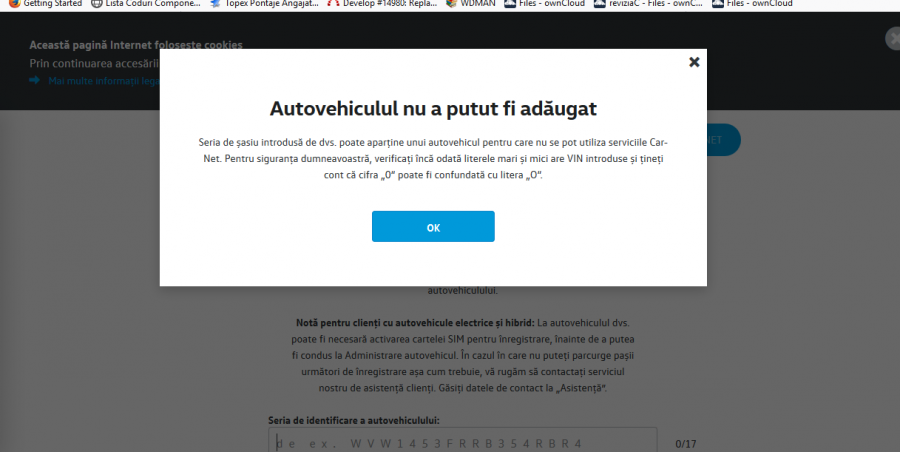Close the vehicle error dialog with X
Viewport: 900px width, 452px height.
coord(694,62)
